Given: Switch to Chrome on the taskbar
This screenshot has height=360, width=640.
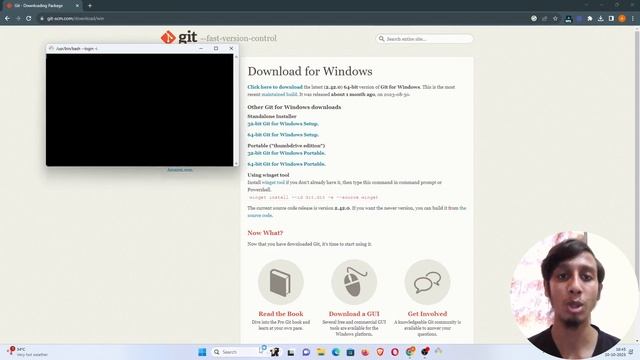Looking at the screenshot, I should (410, 352).
